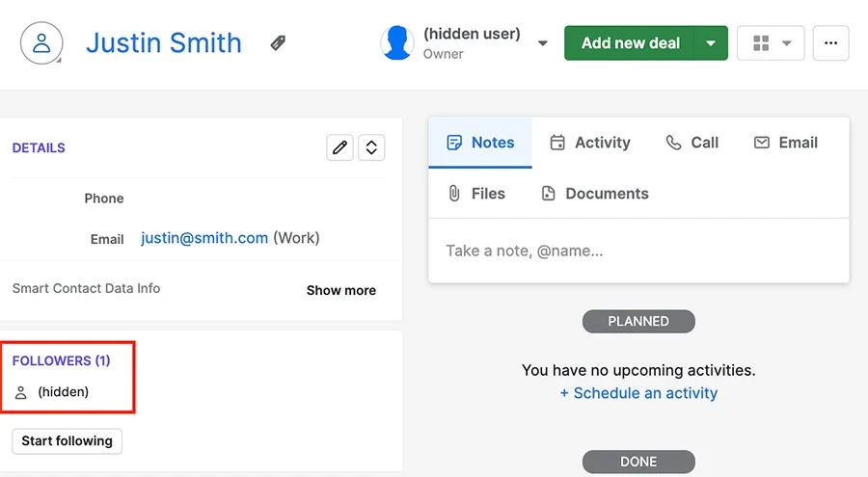
Task: Click the Start following button
Action: (67, 441)
